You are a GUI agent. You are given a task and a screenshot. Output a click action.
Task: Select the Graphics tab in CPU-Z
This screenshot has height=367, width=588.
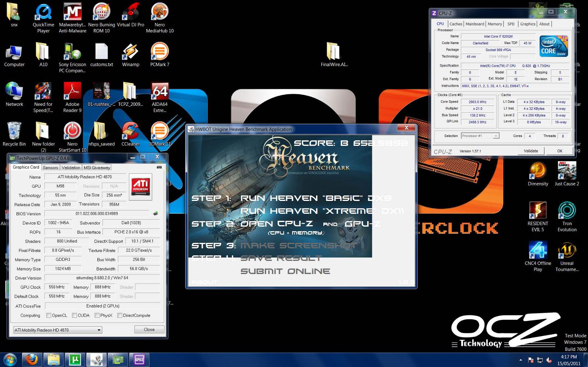point(528,24)
